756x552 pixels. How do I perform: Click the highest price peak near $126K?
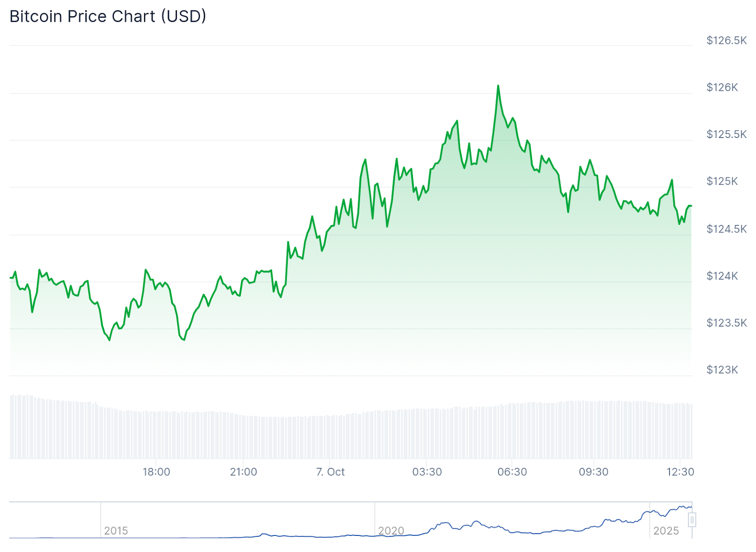498,86
